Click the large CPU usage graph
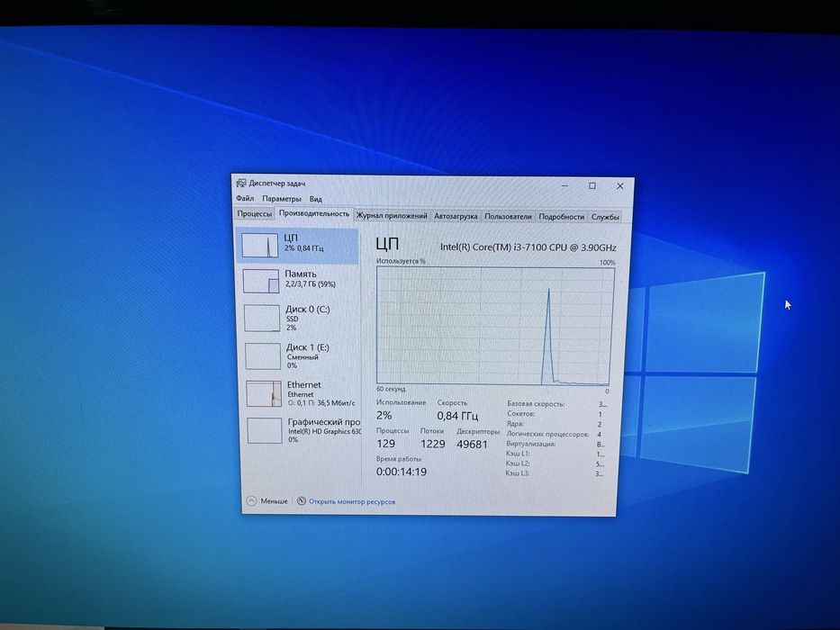This screenshot has height=630, width=840. pos(495,325)
